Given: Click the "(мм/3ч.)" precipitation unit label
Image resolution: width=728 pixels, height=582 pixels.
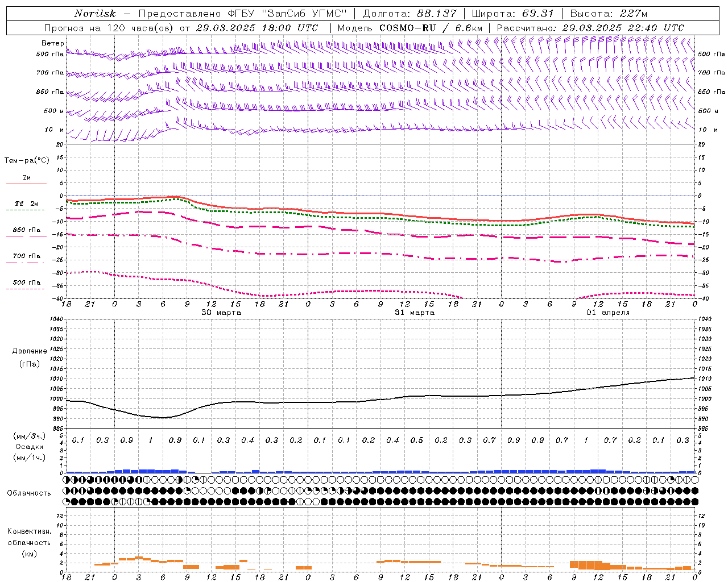Looking at the screenshot, I should tap(30, 436).
